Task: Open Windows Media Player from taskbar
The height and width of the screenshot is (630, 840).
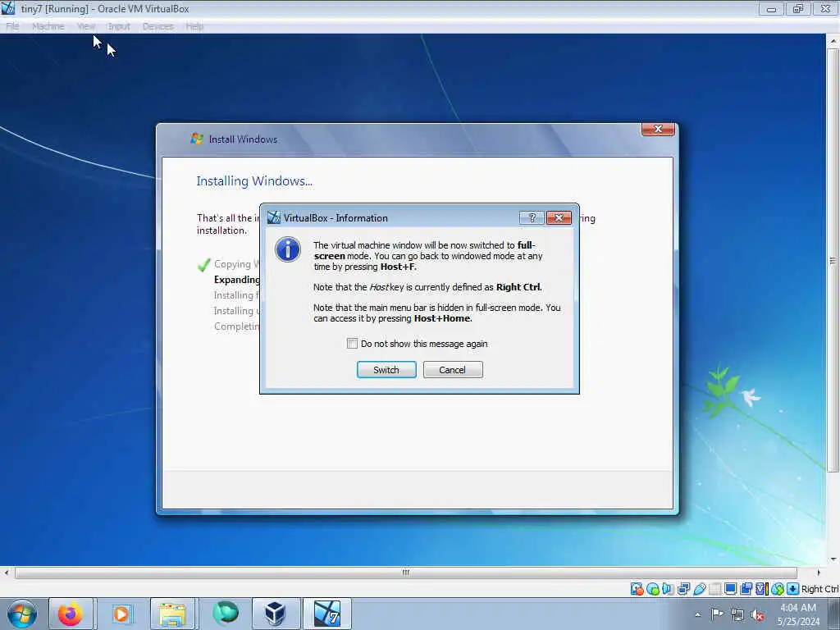Action: [121, 614]
